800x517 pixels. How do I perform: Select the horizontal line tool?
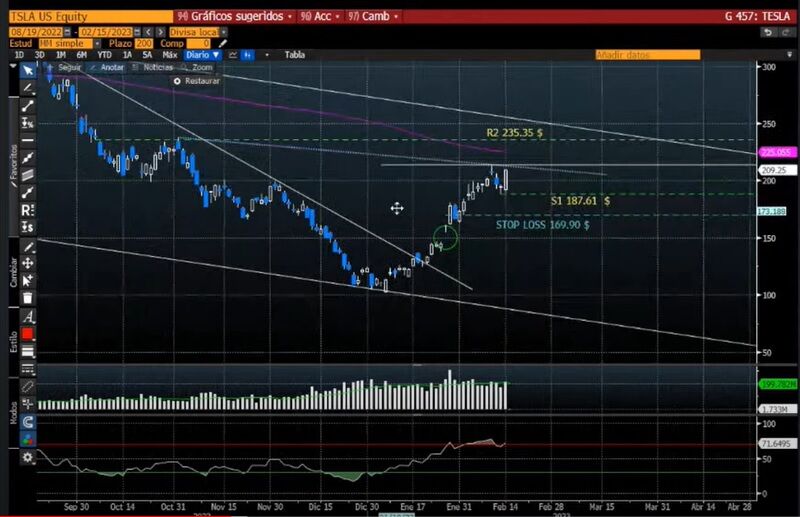(x=28, y=140)
